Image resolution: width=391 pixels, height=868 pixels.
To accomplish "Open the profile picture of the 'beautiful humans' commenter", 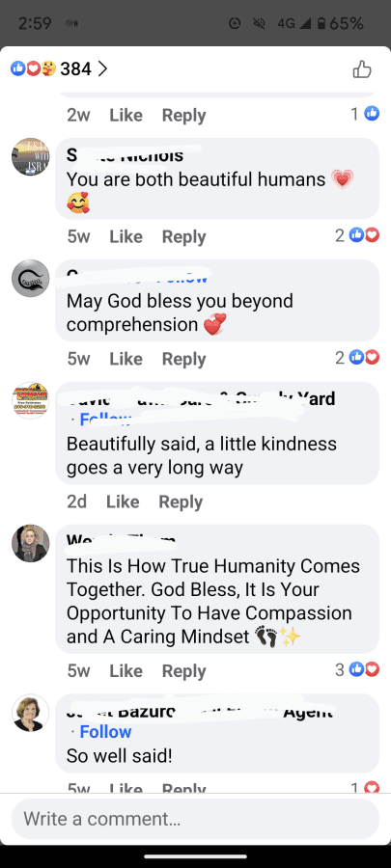I will click(31, 156).
